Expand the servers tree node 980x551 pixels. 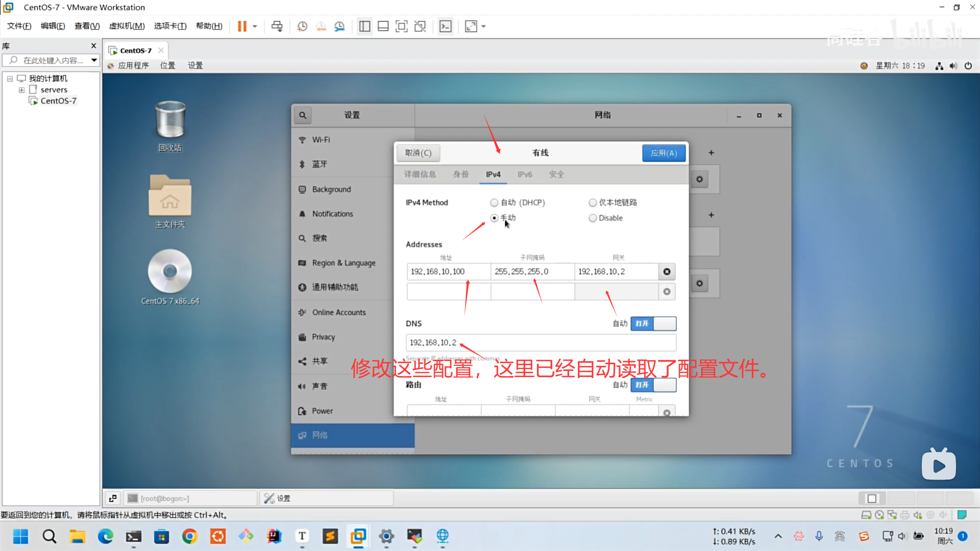click(x=21, y=90)
